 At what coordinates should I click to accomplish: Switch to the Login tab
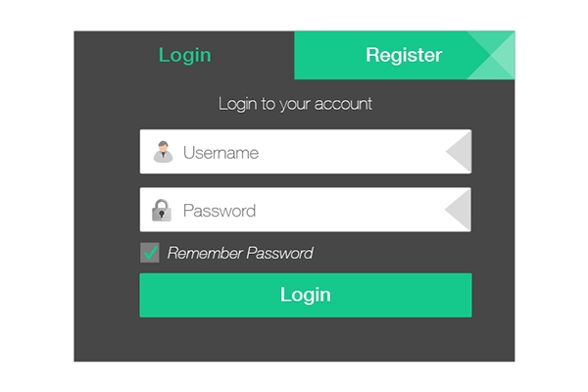tap(184, 55)
